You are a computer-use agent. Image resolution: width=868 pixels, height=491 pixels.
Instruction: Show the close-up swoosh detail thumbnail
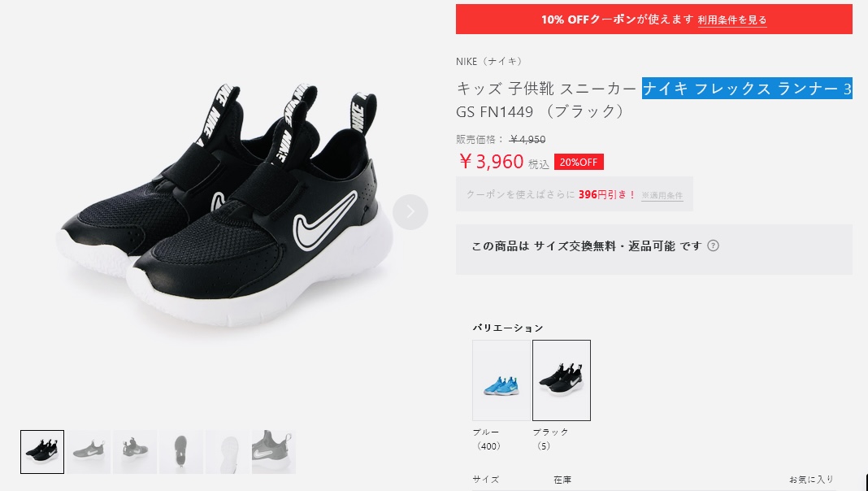click(x=274, y=452)
